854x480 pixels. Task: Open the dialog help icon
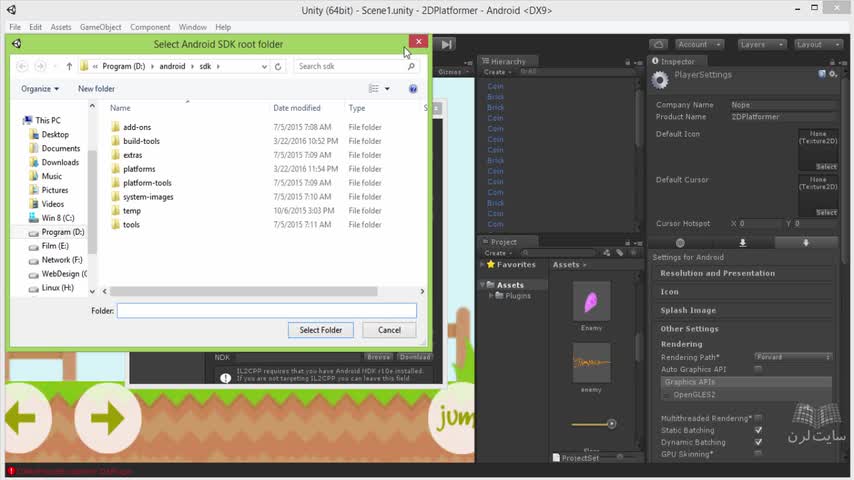tap(413, 89)
